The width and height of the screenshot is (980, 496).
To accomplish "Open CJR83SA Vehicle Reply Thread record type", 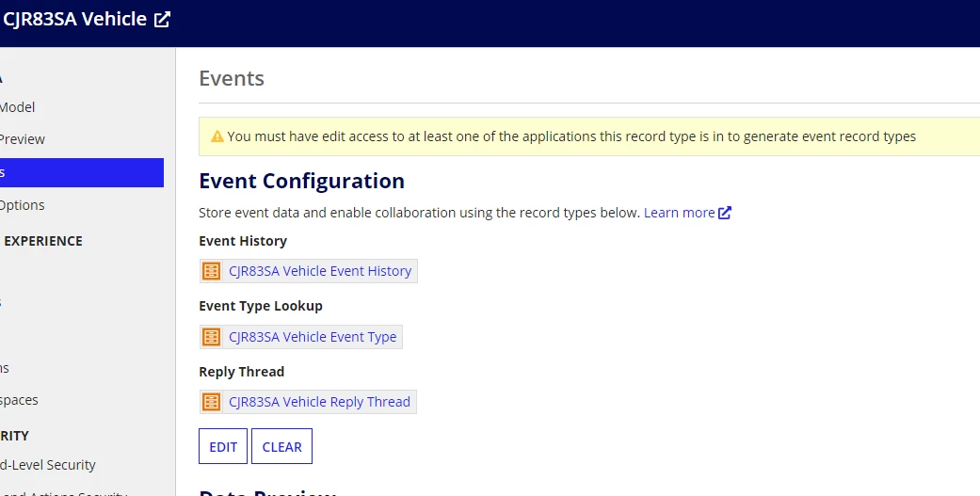I will click(319, 402).
